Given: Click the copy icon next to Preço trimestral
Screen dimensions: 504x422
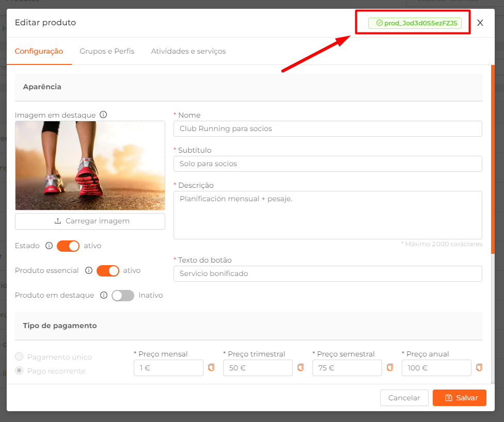Looking at the screenshot, I should tap(301, 367).
